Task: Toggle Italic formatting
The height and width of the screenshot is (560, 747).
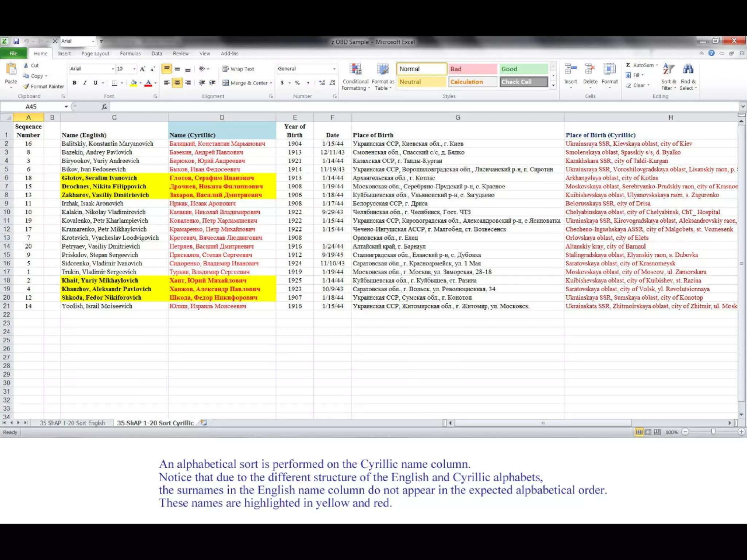Action: pos(85,83)
